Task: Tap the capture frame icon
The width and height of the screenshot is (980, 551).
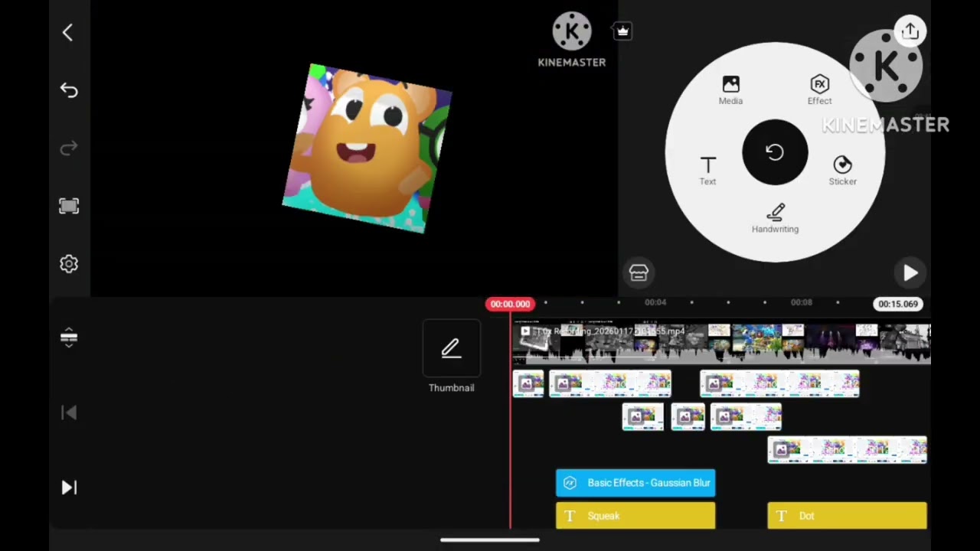Action: pyautogui.click(x=69, y=206)
